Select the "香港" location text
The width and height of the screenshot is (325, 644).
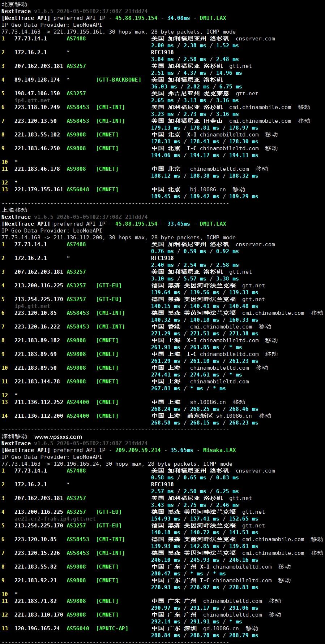tap(174, 326)
